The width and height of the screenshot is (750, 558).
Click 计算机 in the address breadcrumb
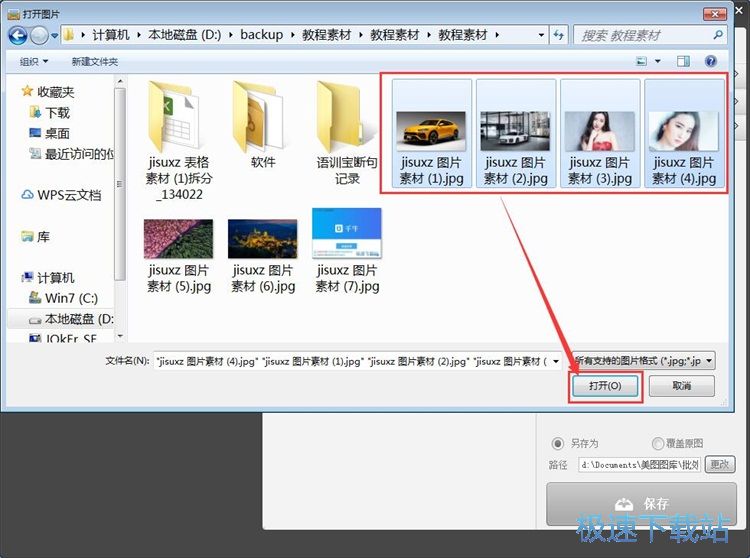pos(110,35)
